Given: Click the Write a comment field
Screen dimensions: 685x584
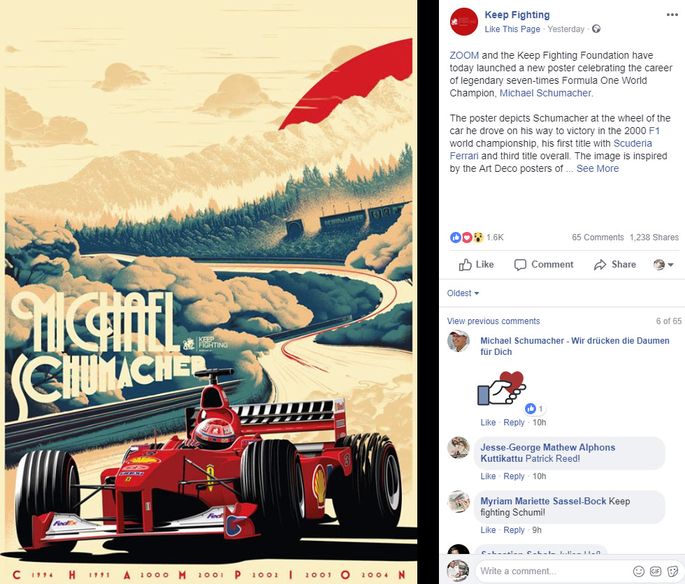Looking at the screenshot, I should [554, 571].
